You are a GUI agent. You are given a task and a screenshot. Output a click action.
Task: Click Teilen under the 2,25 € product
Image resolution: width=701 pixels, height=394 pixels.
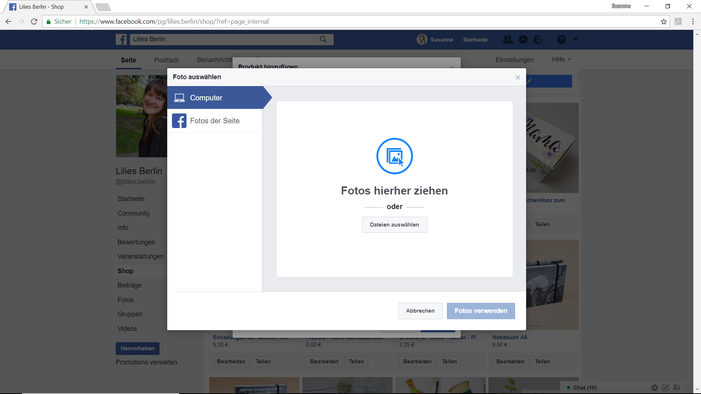click(449, 361)
